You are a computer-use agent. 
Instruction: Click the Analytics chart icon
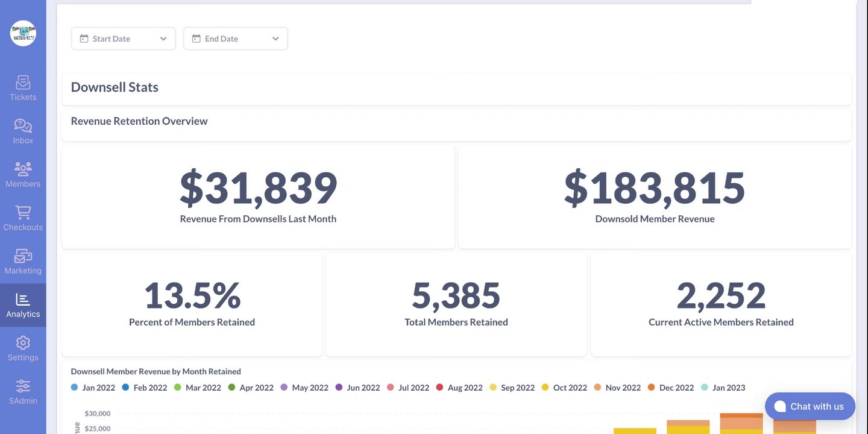point(23,300)
